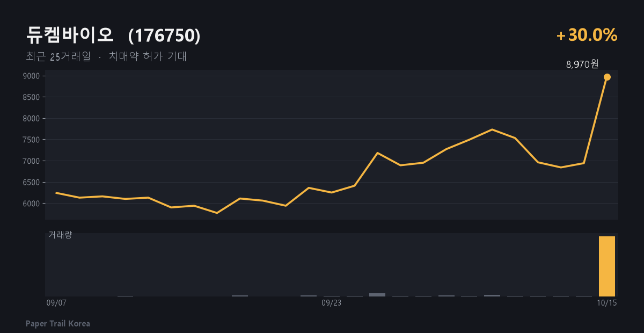Click the 6500 y-axis label

point(31,182)
